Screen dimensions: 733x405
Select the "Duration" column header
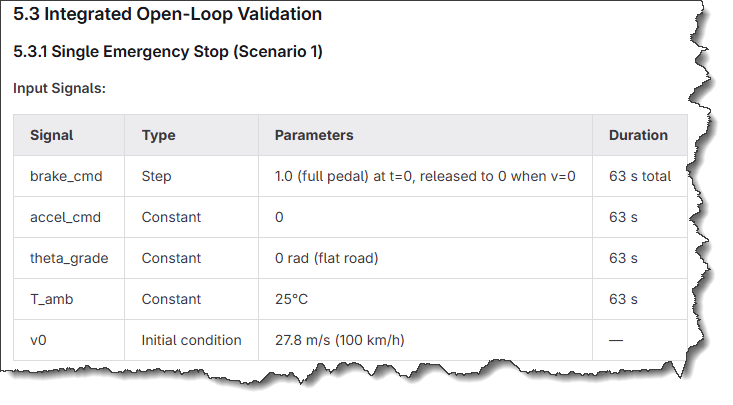(x=638, y=135)
